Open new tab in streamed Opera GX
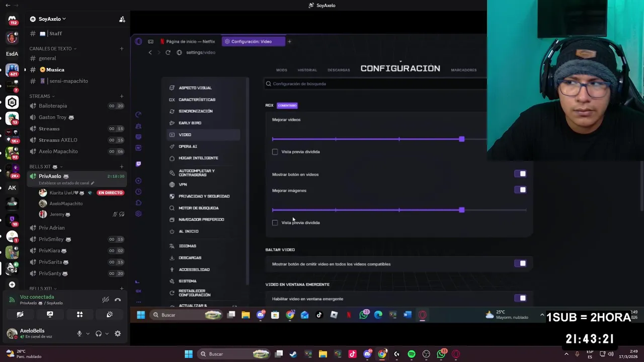644x362 pixels. pos(289,41)
